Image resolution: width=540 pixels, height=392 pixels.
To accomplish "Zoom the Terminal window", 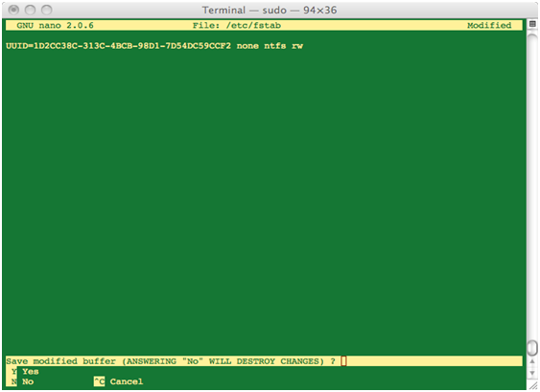I will [46, 10].
